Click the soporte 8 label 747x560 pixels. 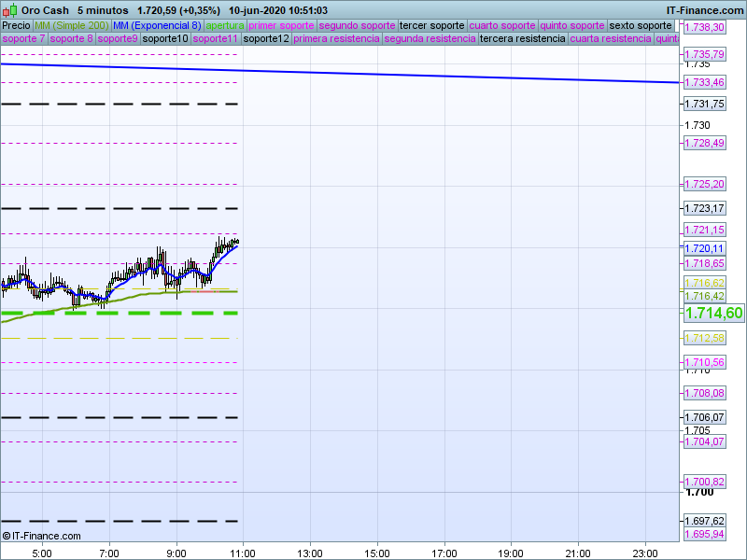point(72,38)
